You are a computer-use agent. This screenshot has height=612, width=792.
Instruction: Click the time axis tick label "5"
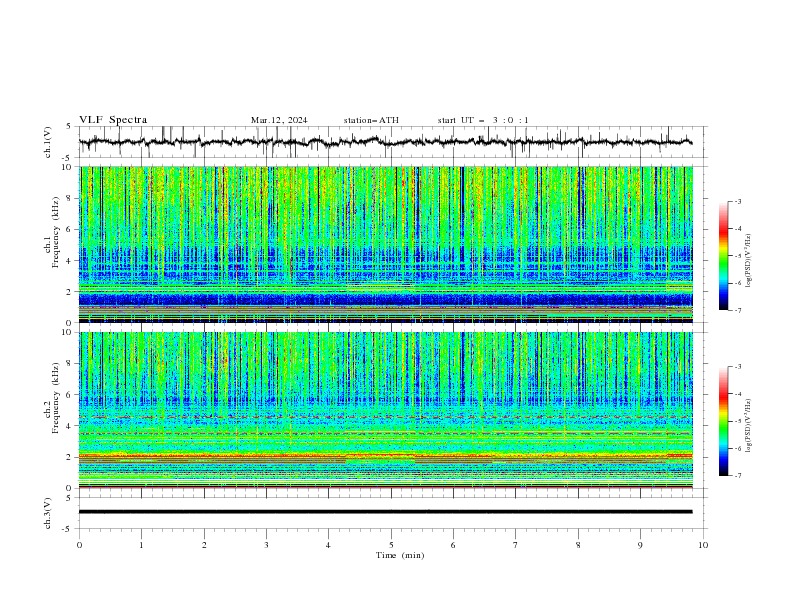coord(391,545)
